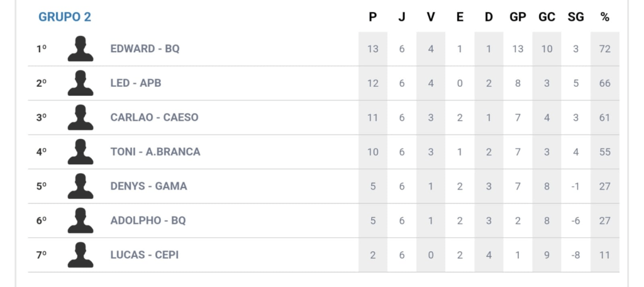Click the avatar icon beside DENYS - GAMA

(80, 186)
